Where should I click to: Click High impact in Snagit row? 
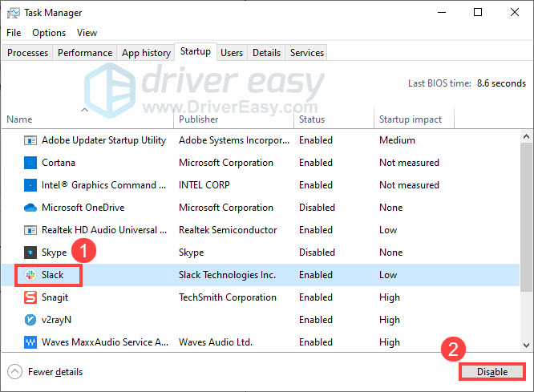[390, 297]
